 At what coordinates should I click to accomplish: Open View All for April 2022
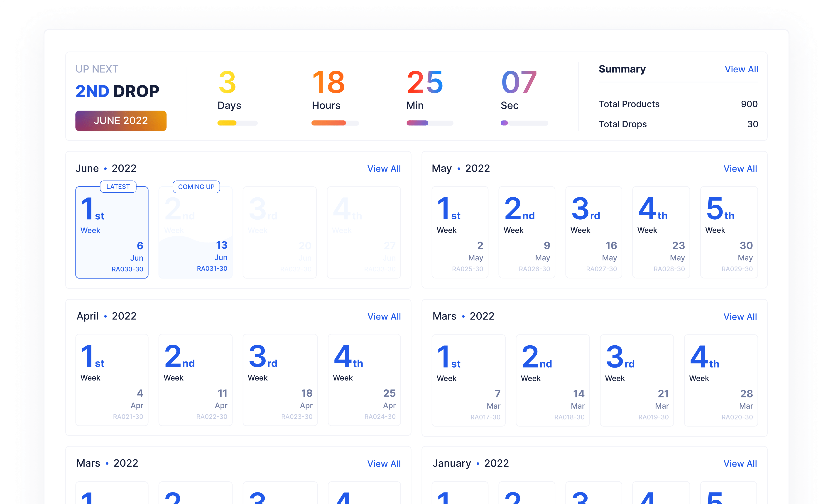click(384, 317)
